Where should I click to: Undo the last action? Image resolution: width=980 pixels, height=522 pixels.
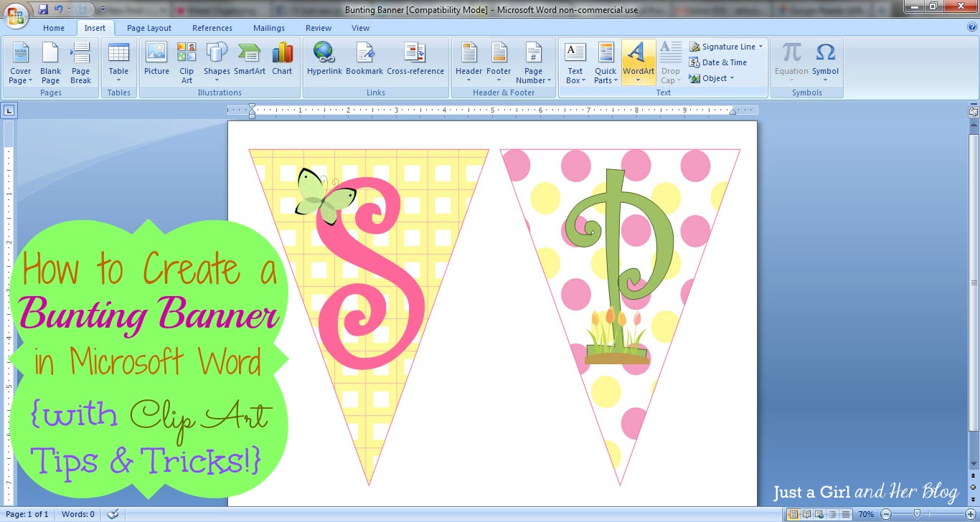59,9
